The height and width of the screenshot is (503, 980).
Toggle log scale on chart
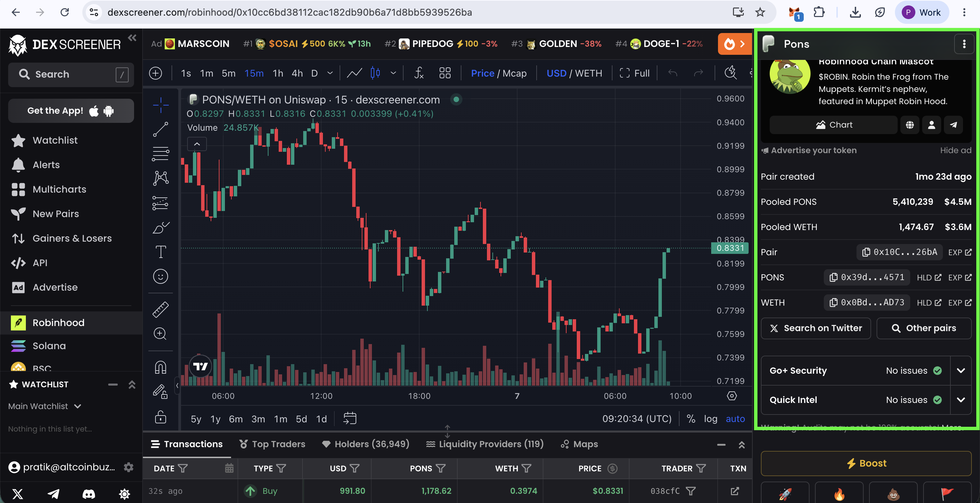pyautogui.click(x=710, y=419)
